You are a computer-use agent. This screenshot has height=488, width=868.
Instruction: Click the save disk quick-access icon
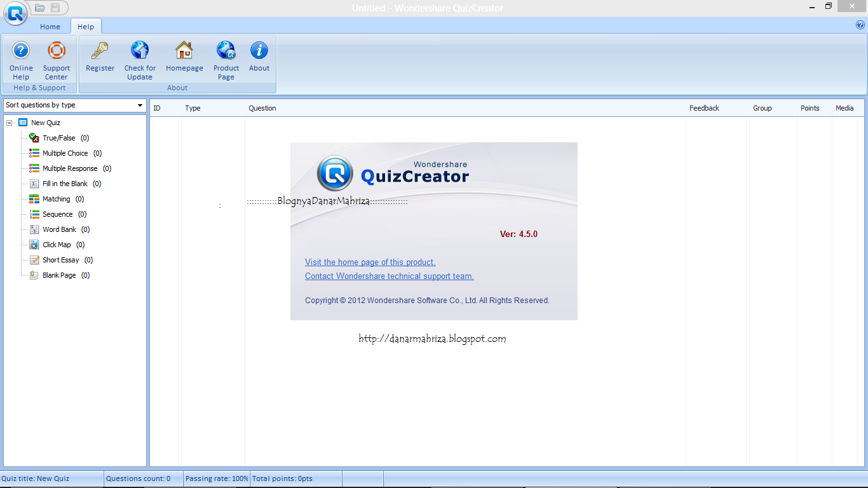point(55,8)
